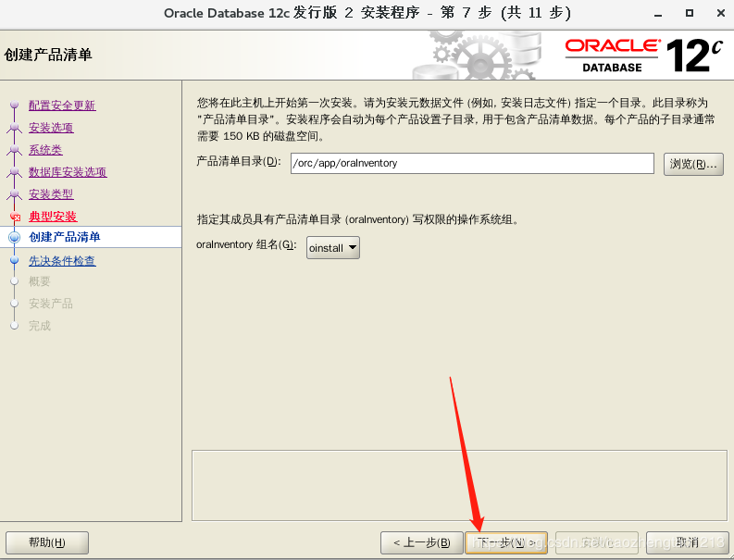
Task: Go back with 上一步(B) button
Action: 422,542
